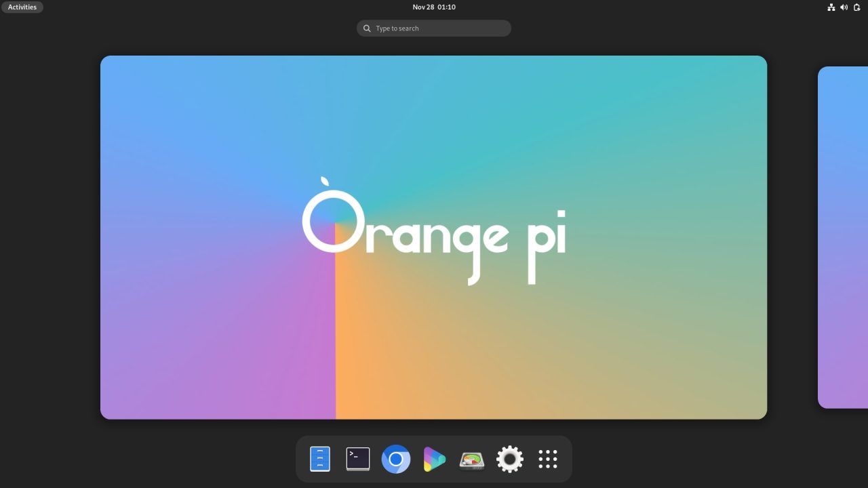Check the battery indicator in the top bar
The image size is (868, 488).
(x=856, y=7)
